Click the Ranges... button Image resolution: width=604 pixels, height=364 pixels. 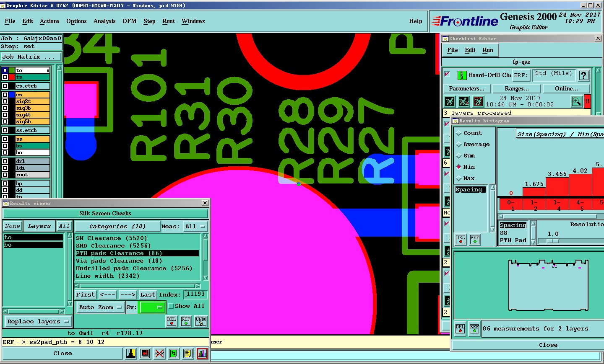click(x=517, y=89)
